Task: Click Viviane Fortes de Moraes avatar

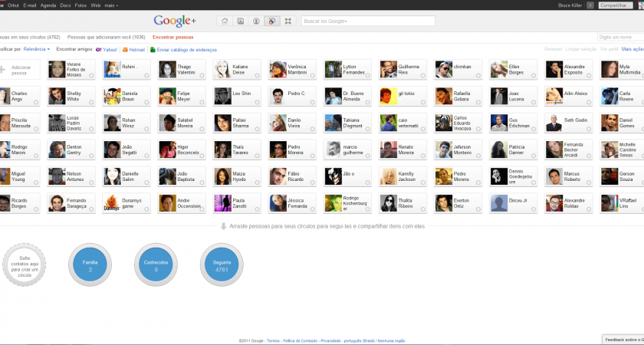Action: pos(57,70)
